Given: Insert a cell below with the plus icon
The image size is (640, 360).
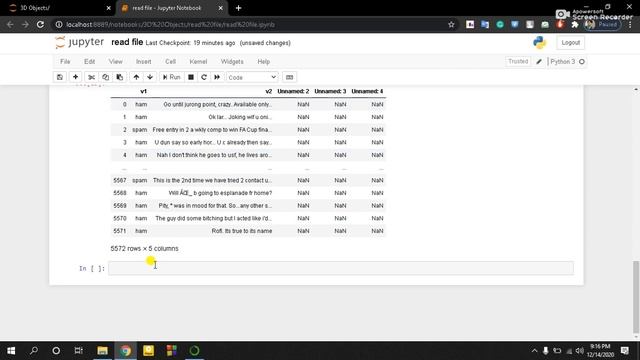Looking at the screenshot, I should tap(75, 77).
